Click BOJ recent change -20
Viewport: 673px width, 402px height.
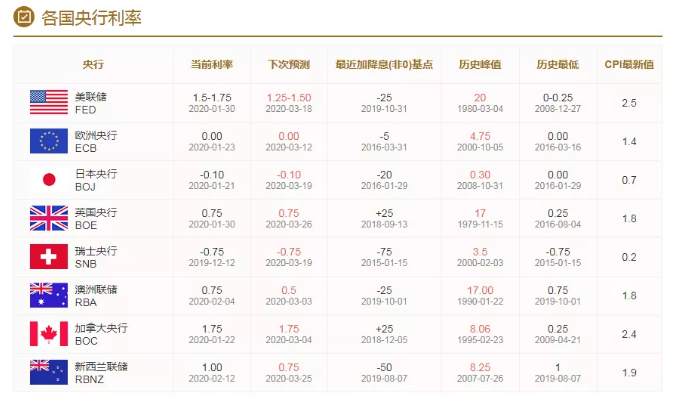384,175
